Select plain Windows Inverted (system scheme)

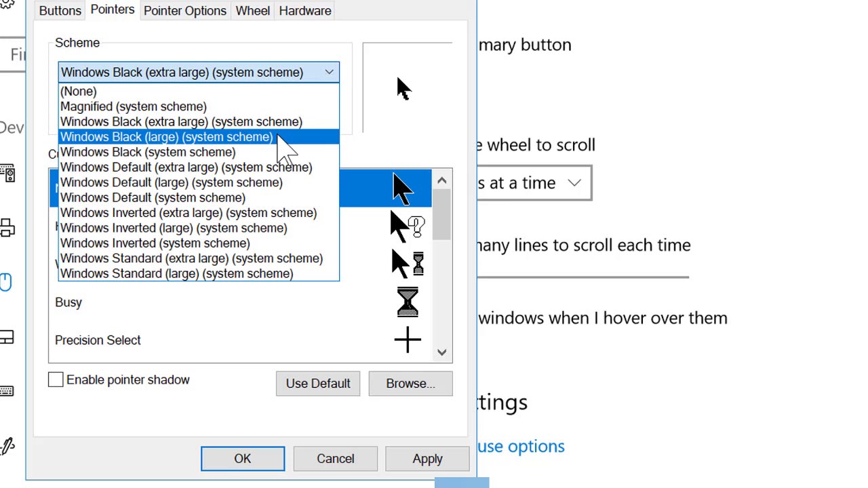pyautogui.click(x=199, y=243)
